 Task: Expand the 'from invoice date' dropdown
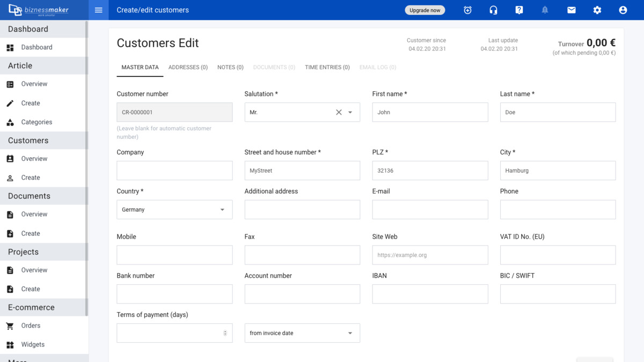coord(302,333)
